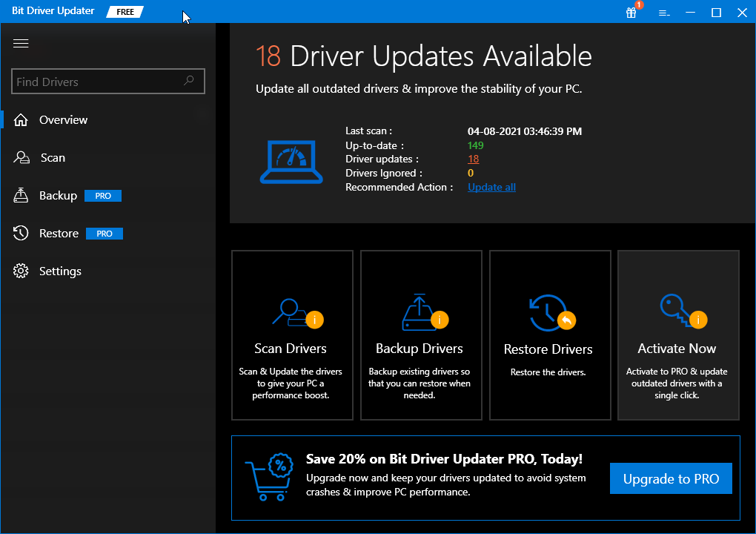Click the Scan Drivers magnifier icon
This screenshot has height=534, width=756.
pyautogui.click(x=291, y=311)
